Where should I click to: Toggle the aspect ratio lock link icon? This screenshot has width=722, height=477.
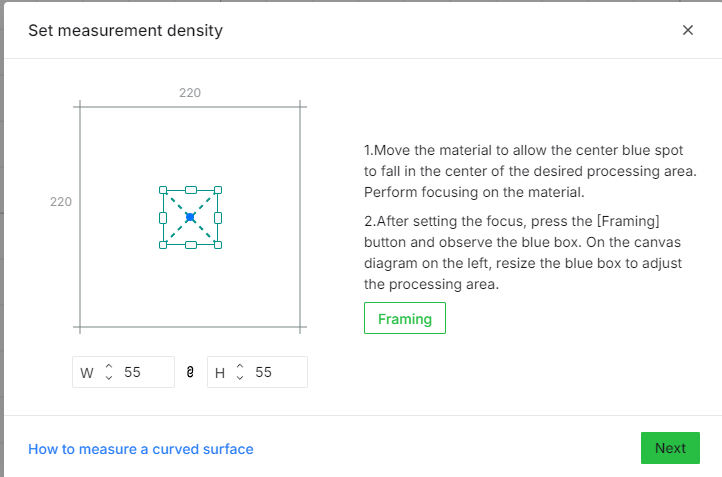click(x=190, y=372)
